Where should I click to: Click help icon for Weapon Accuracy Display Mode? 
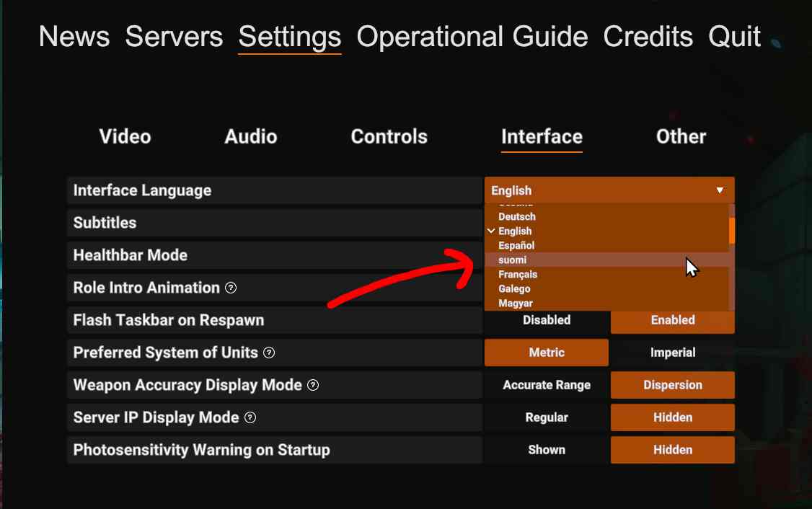(313, 385)
